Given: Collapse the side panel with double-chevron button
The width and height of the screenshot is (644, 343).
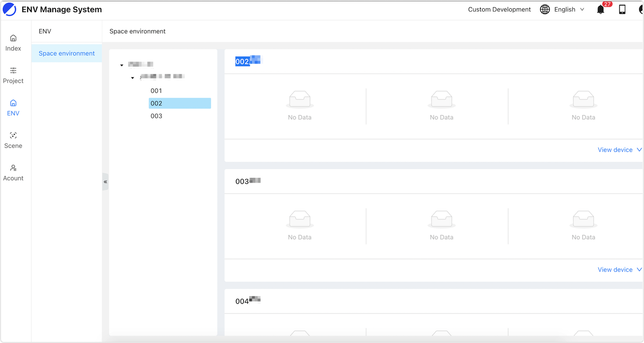Looking at the screenshot, I should [x=105, y=182].
